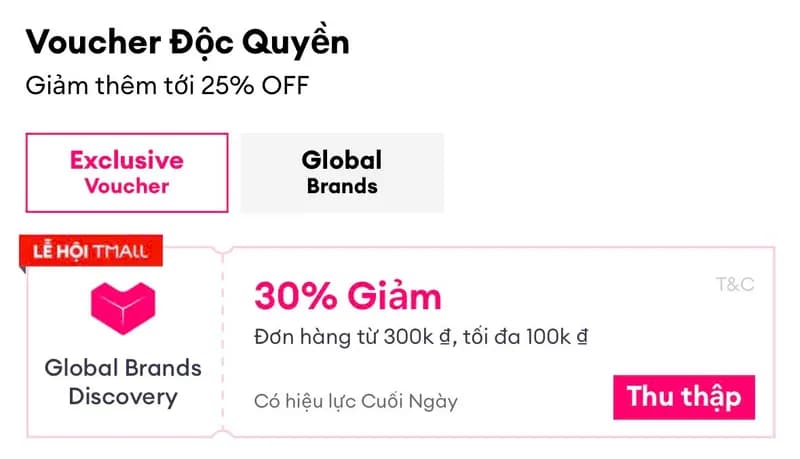Screen dimensions: 800x459
Task: Click the Voucher Độc Quyền heading
Action: pyautogui.click(x=187, y=42)
